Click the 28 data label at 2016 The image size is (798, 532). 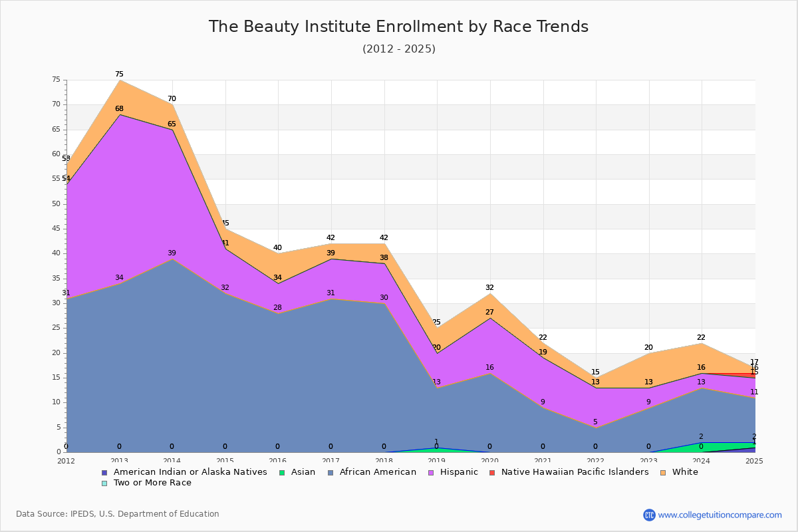click(x=277, y=308)
